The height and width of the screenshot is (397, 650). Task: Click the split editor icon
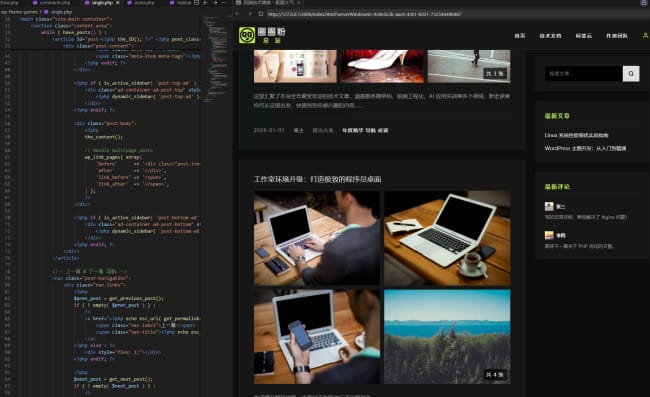coord(196,2)
